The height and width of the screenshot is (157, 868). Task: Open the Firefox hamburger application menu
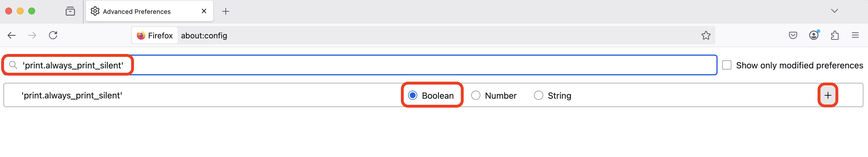855,35
